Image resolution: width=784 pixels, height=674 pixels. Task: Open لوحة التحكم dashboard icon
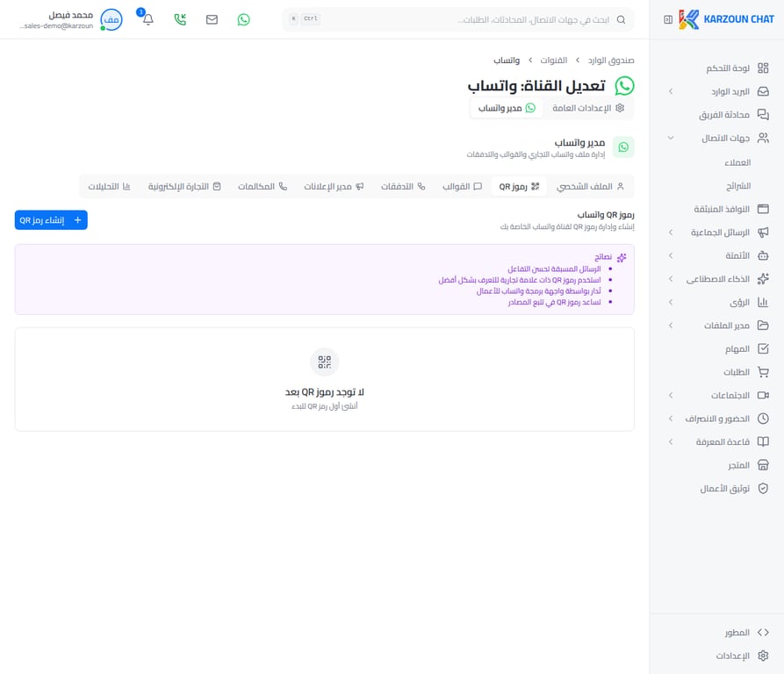[763, 68]
